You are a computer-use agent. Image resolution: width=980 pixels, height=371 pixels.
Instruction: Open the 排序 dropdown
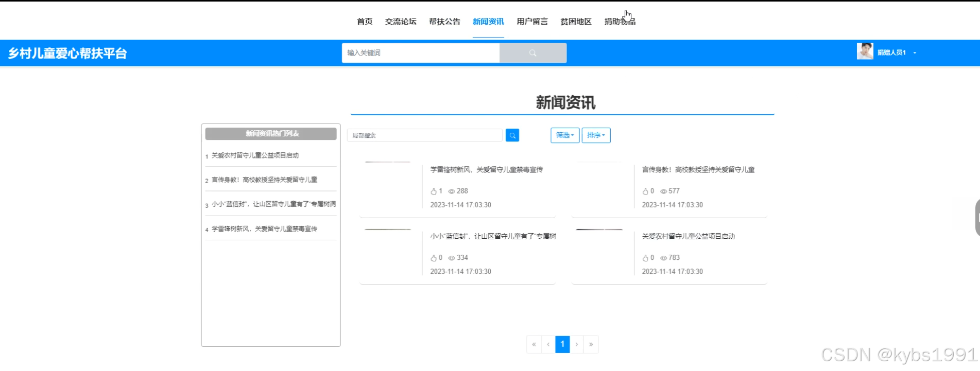[x=596, y=135]
